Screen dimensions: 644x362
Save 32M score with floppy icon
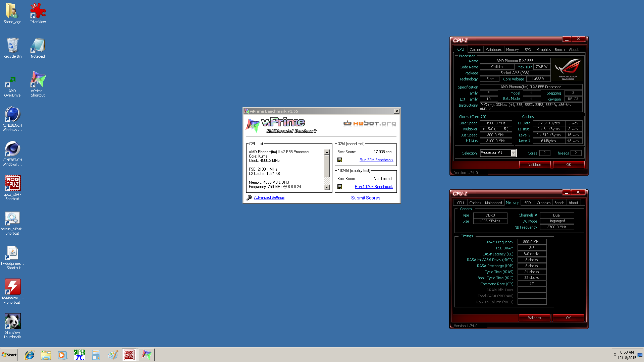pyautogui.click(x=340, y=160)
